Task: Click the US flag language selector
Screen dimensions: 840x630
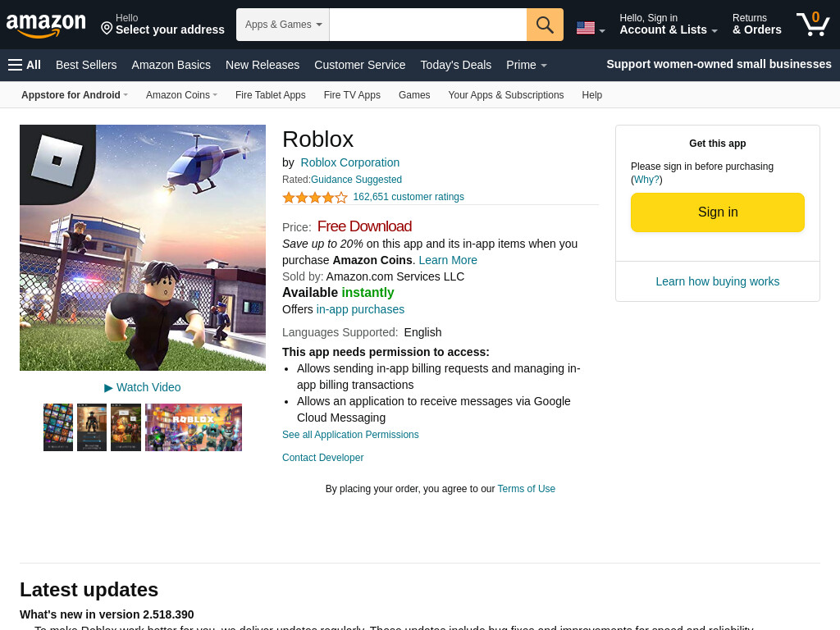Action: 591,28
